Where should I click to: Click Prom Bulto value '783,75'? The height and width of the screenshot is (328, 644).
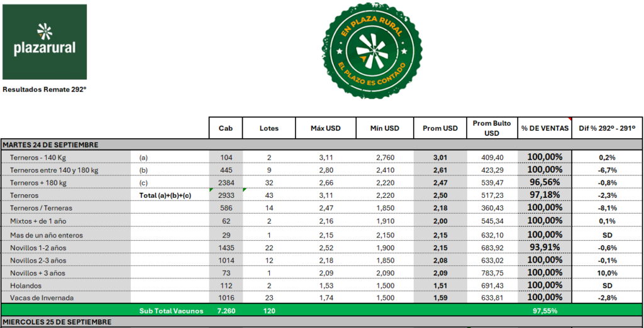(492, 273)
